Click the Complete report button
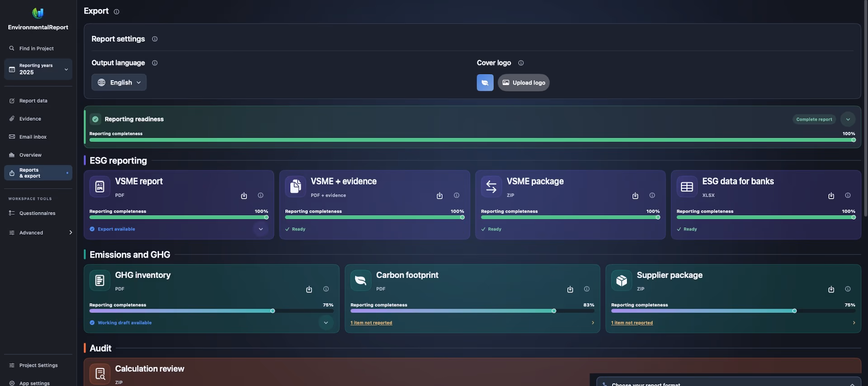The width and height of the screenshot is (868, 386). pyautogui.click(x=814, y=119)
